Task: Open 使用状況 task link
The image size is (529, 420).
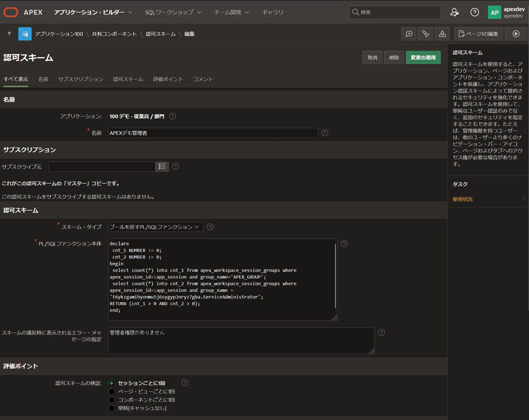Action: [x=462, y=199]
